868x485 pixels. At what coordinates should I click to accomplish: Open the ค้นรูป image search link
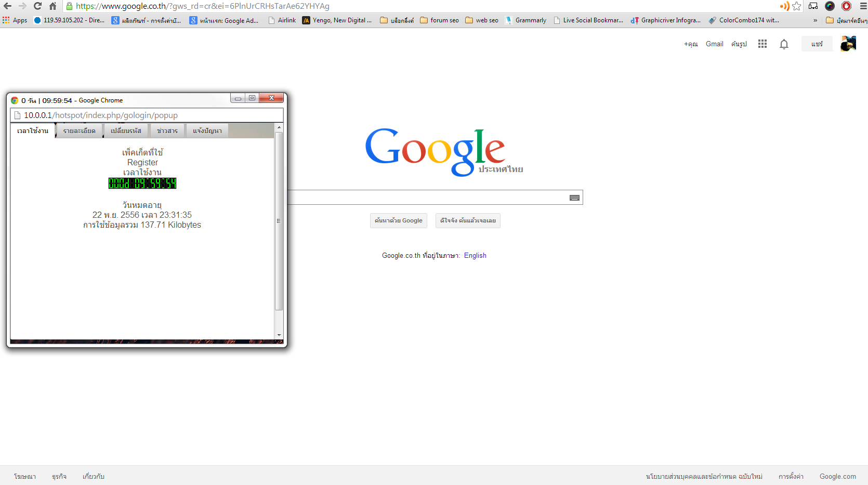(x=739, y=44)
